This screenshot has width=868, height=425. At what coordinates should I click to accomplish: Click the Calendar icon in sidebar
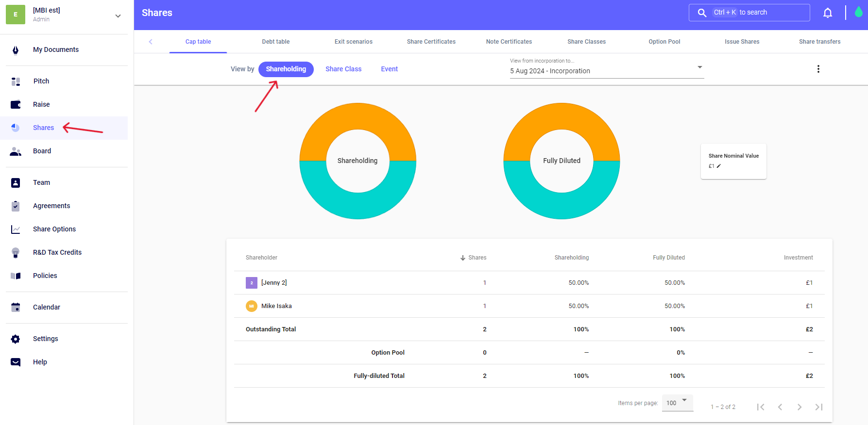(16, 307)
